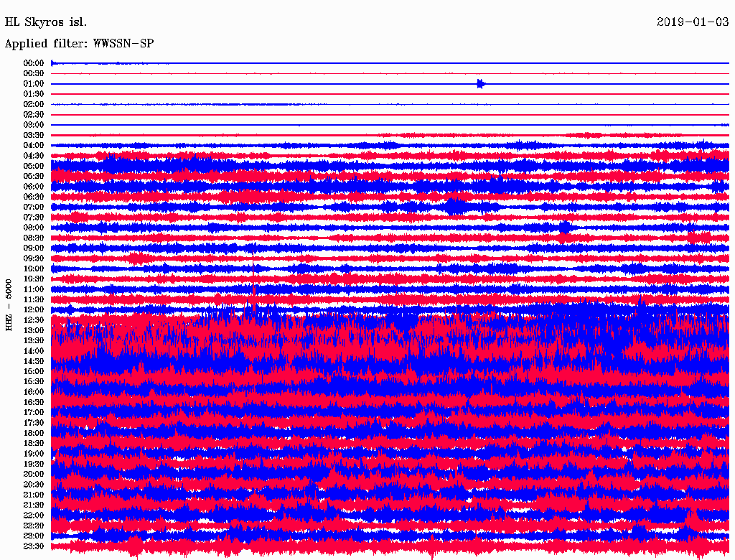The height and width of the screenshot is (560, 735).
Task: Select the 15:30 time label
Action: point(34,381)
